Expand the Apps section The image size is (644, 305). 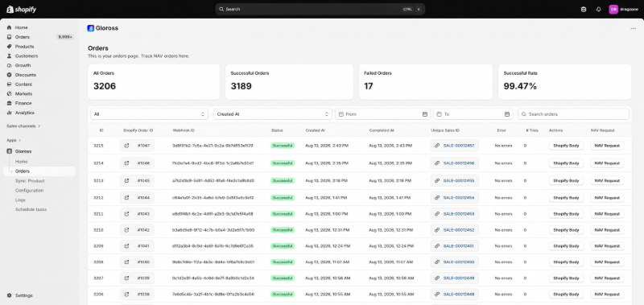14,140
